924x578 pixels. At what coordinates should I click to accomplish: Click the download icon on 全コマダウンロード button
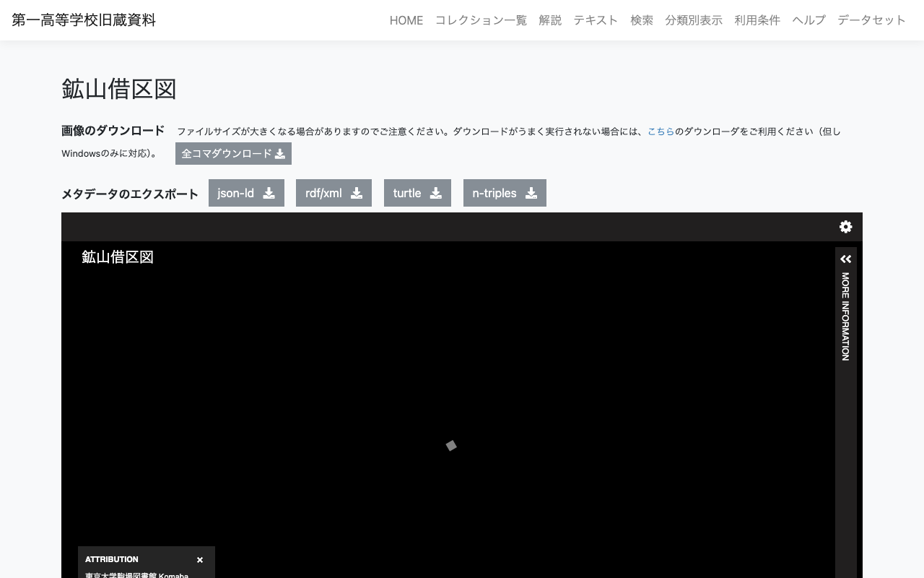[279, 153]
